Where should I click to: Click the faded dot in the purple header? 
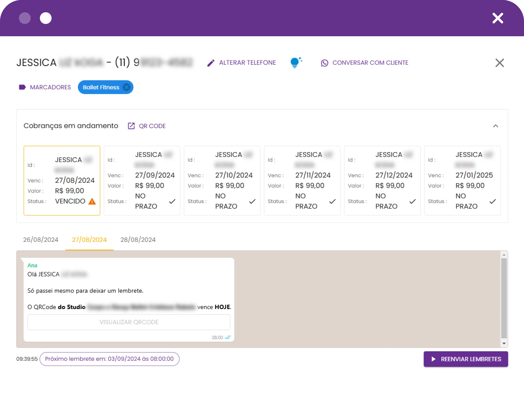(x=25, y=18)
